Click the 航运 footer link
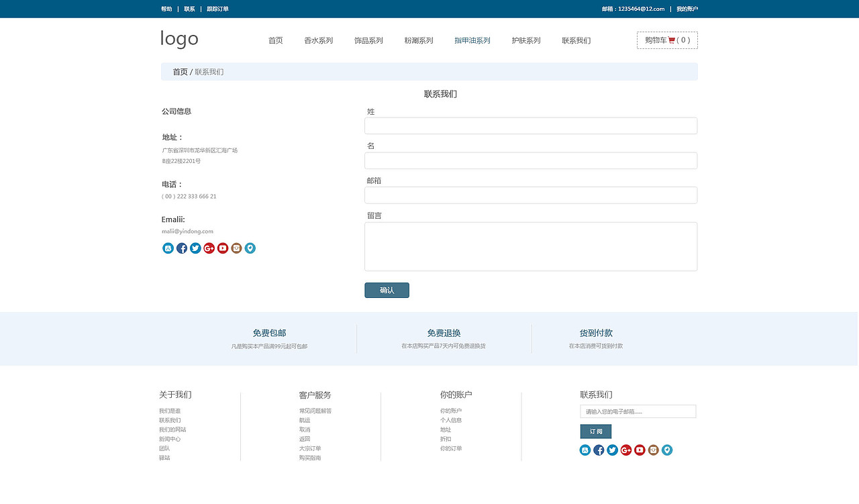This screenshot has width=859, height=504. point(305,420)
